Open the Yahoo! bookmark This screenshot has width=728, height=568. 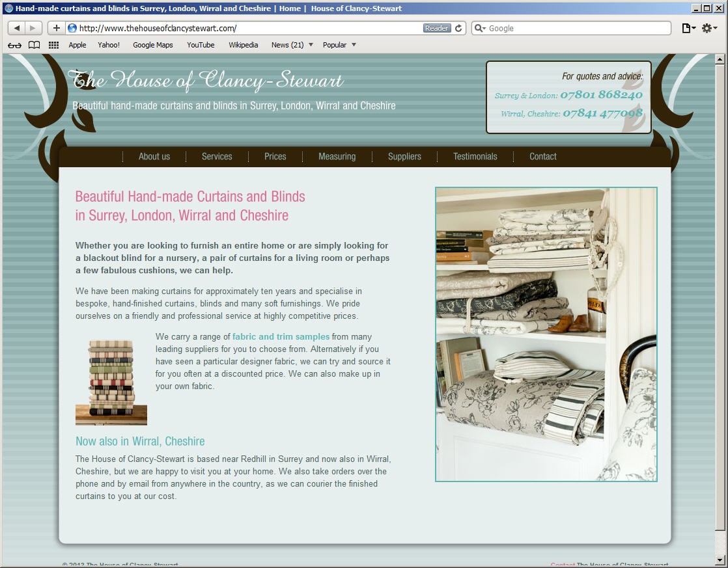pos(109,45)
